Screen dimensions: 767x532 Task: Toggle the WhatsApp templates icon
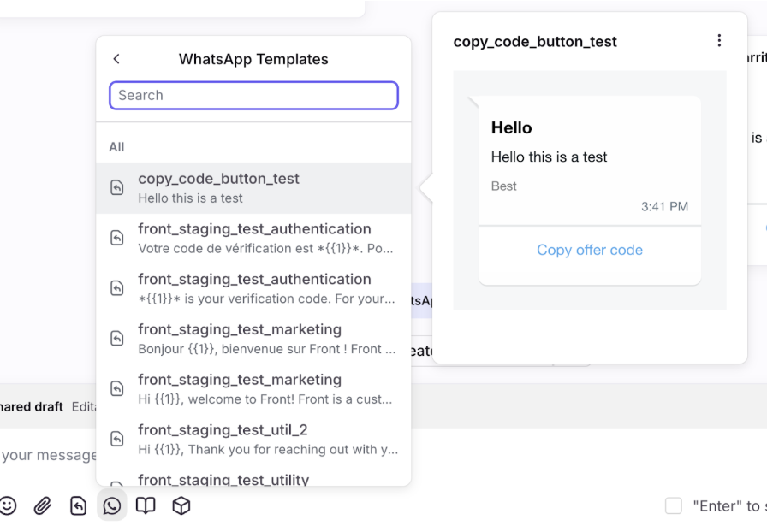112,505
